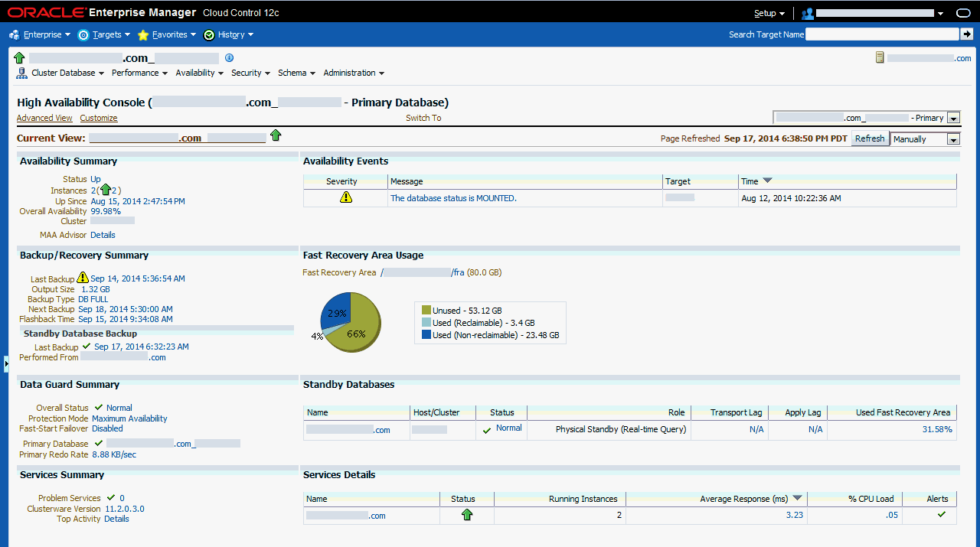The image size is (980, 547).
Task: Click the check mark in standby Status cell
Action: click(x=488, y=431)
